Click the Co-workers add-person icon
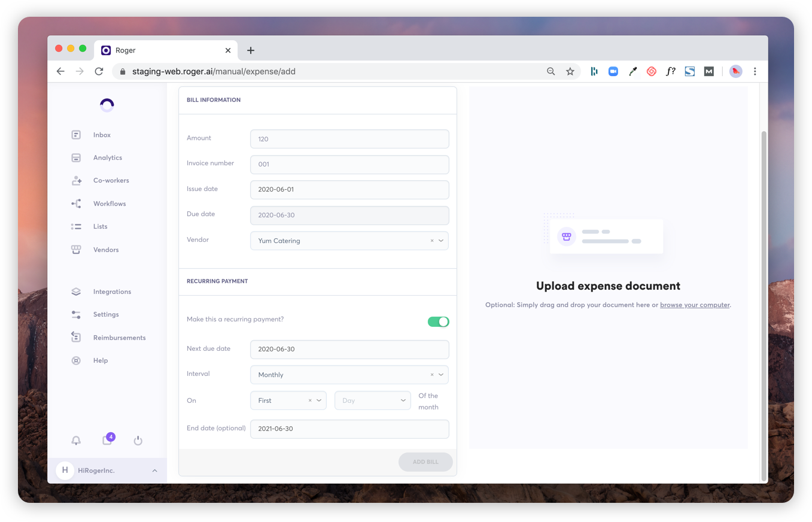Viewport: 812px width, 522px height. [x=76, y=181]
